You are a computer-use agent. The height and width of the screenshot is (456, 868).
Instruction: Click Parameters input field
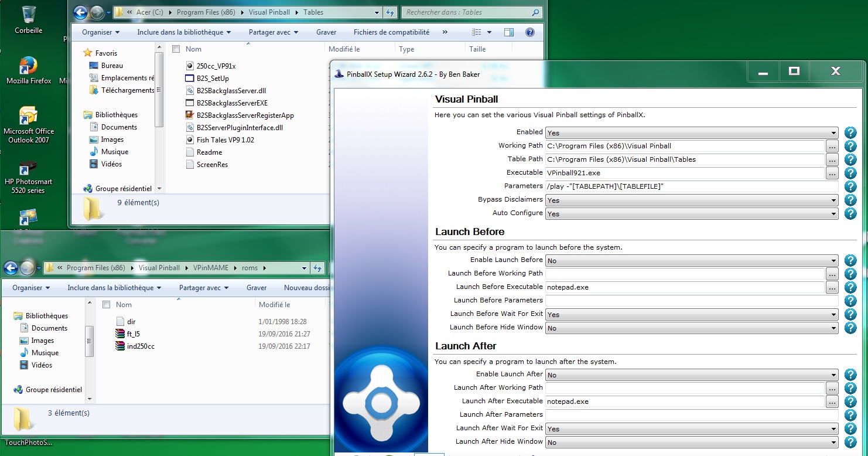click(x=692, y=186)
